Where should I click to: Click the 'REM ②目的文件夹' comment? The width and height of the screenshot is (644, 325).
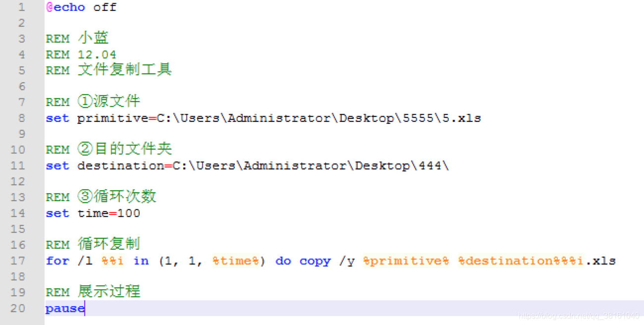point(109,150)
